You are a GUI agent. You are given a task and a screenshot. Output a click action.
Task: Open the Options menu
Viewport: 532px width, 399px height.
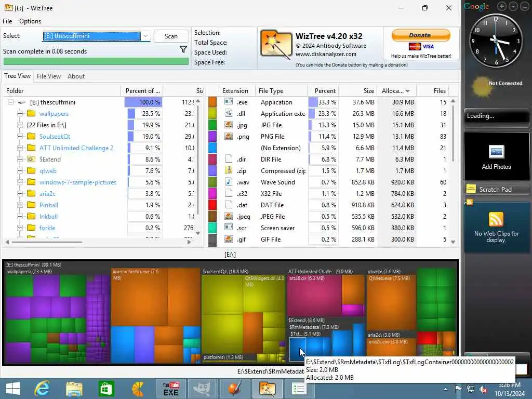pos(30,21)
